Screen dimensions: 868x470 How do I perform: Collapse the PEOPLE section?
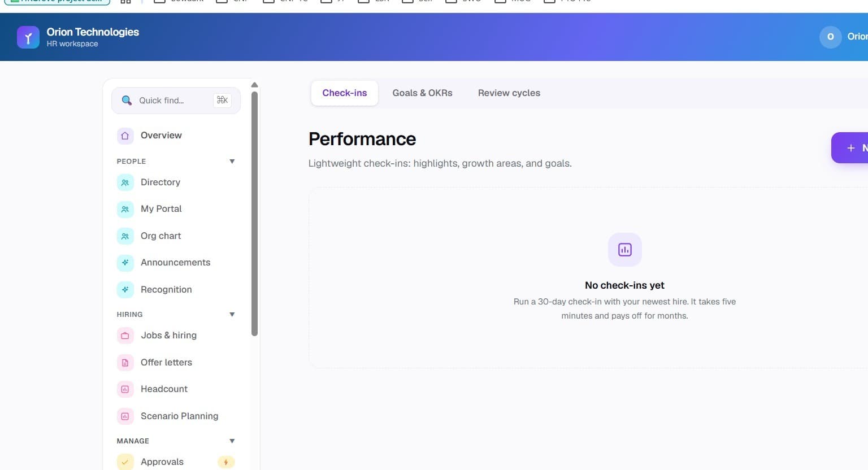click(x=232, y=162)
